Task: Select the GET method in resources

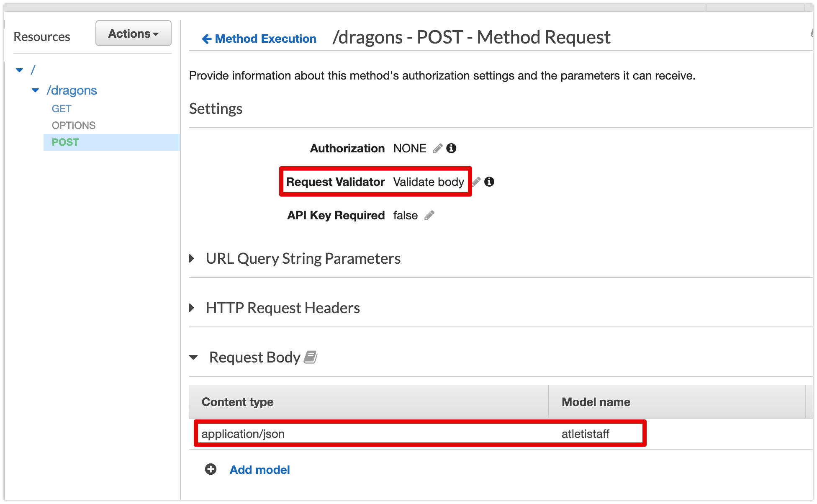Action: click(x=62, y=109)
